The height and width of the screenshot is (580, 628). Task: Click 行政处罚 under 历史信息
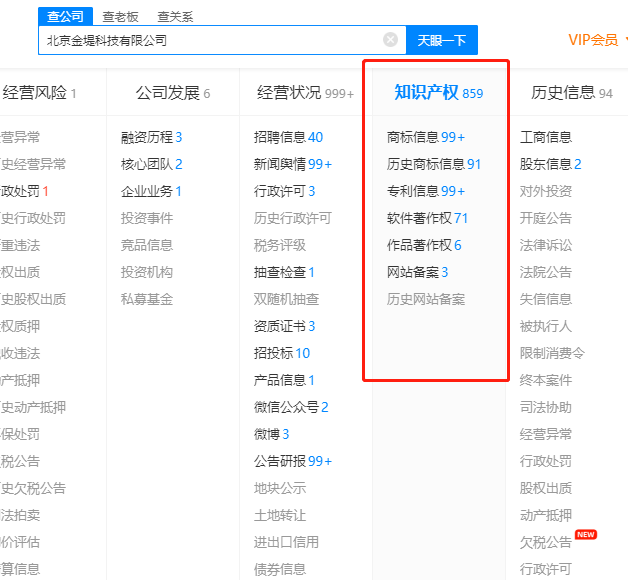(545, 461)
